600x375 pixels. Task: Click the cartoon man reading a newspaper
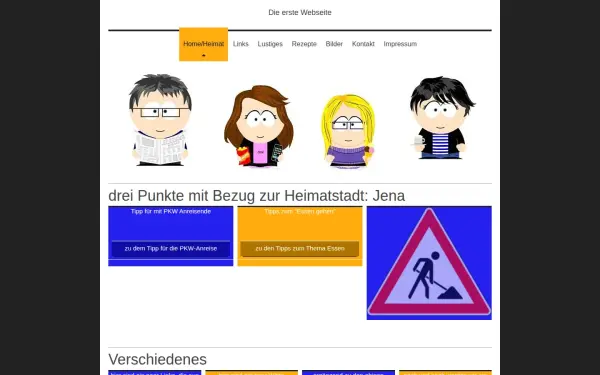pos(160,120)
